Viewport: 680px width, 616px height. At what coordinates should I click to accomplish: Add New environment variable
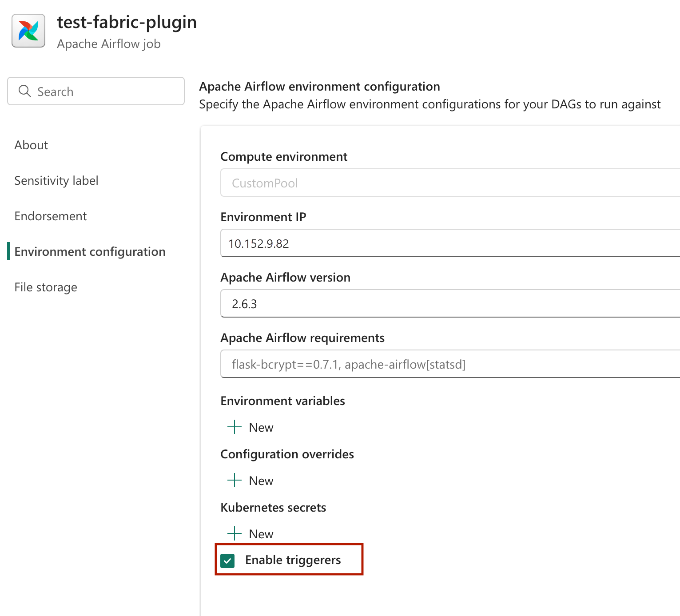[251, 427]
